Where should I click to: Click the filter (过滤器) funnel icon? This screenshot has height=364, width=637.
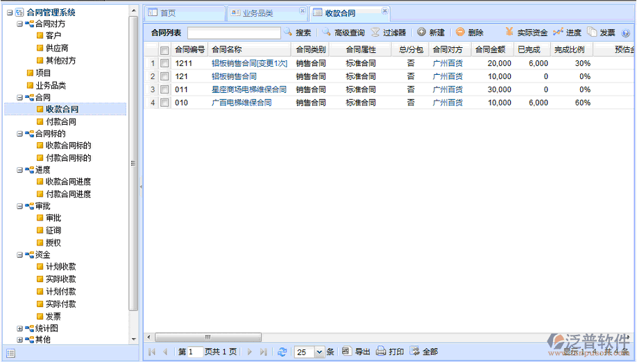(x=375, y=33)
